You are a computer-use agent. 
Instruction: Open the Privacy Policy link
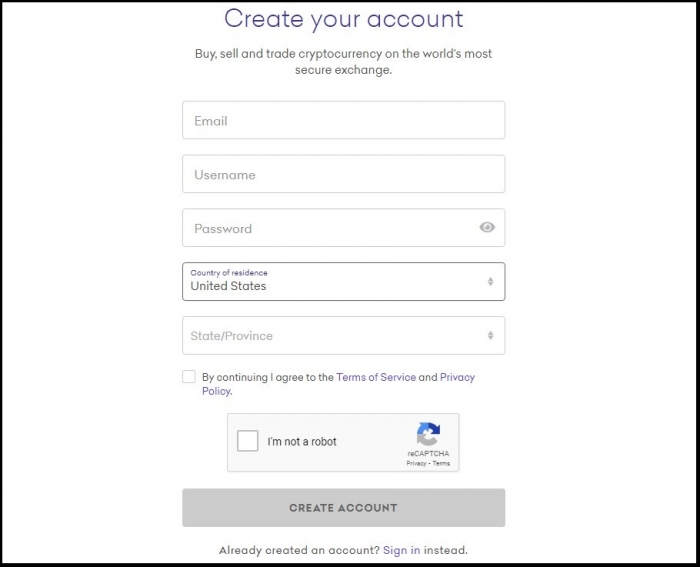click(457, 377)
